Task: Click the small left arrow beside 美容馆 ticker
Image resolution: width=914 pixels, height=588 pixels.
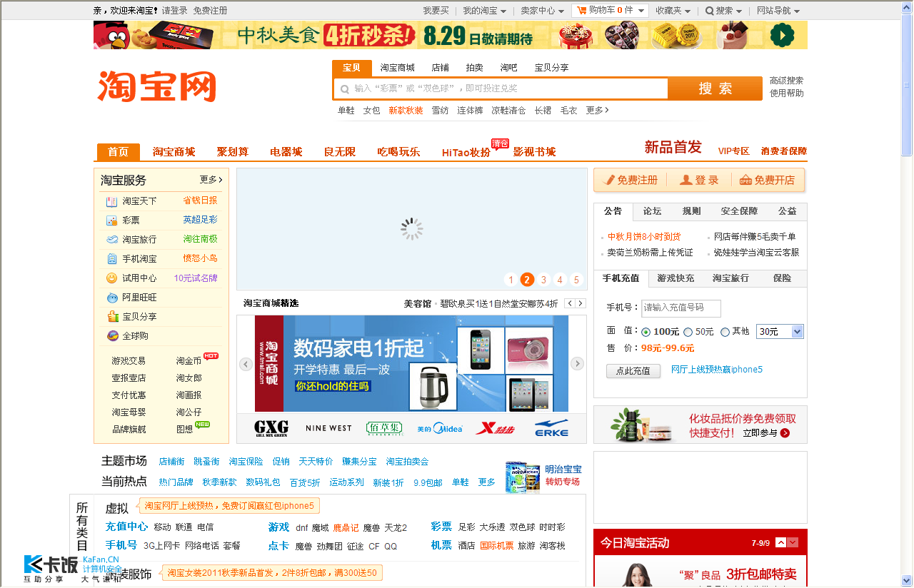Action: tap(569, 303)
